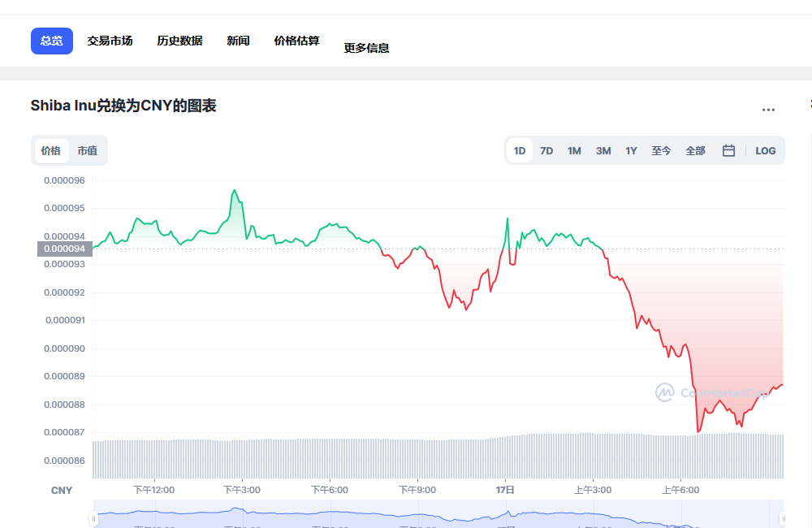Open the calendar date picker icon

point(728,151)
